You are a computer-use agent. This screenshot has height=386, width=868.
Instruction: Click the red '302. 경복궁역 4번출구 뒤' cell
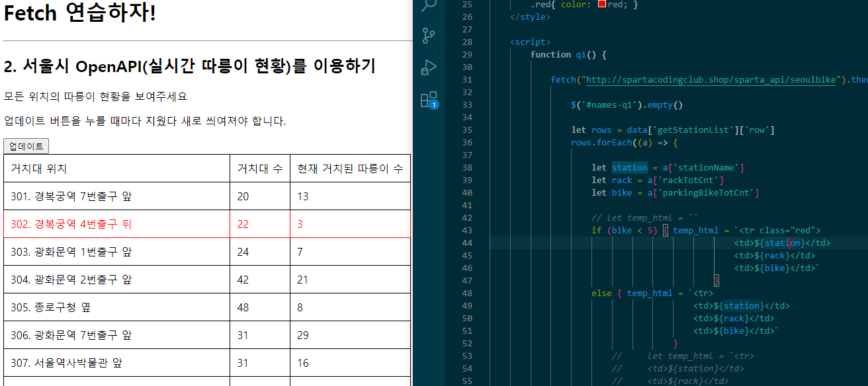pyautogui.click(x=116, y=224)
